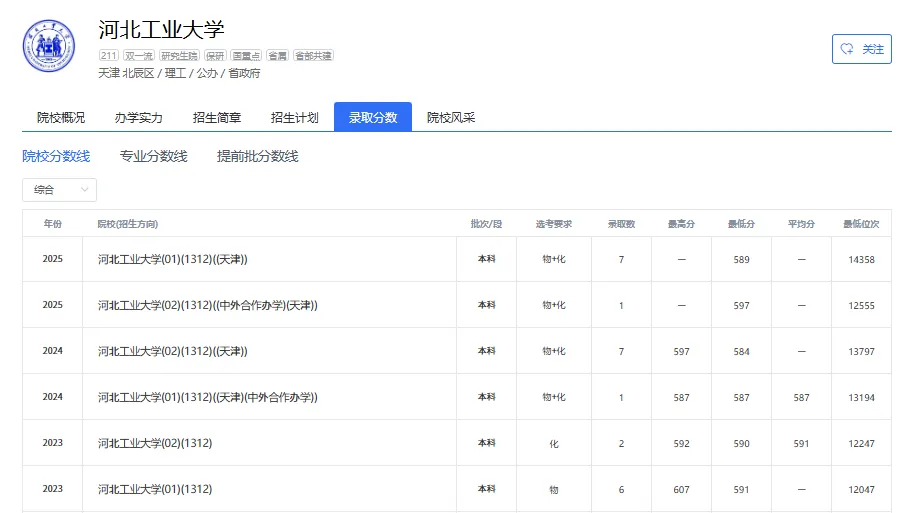Click lowest rank value 12247

pyautogui.click(x=861, y=443)
